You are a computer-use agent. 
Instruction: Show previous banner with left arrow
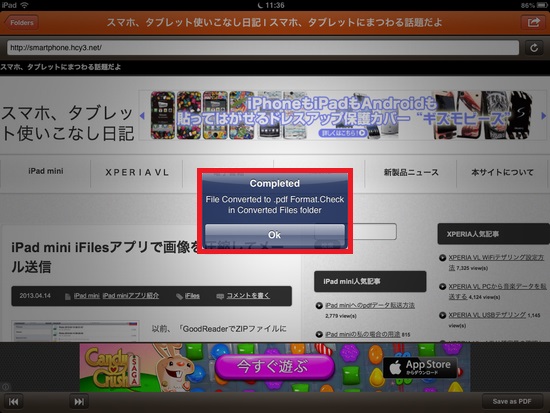[x=142, y=116]
